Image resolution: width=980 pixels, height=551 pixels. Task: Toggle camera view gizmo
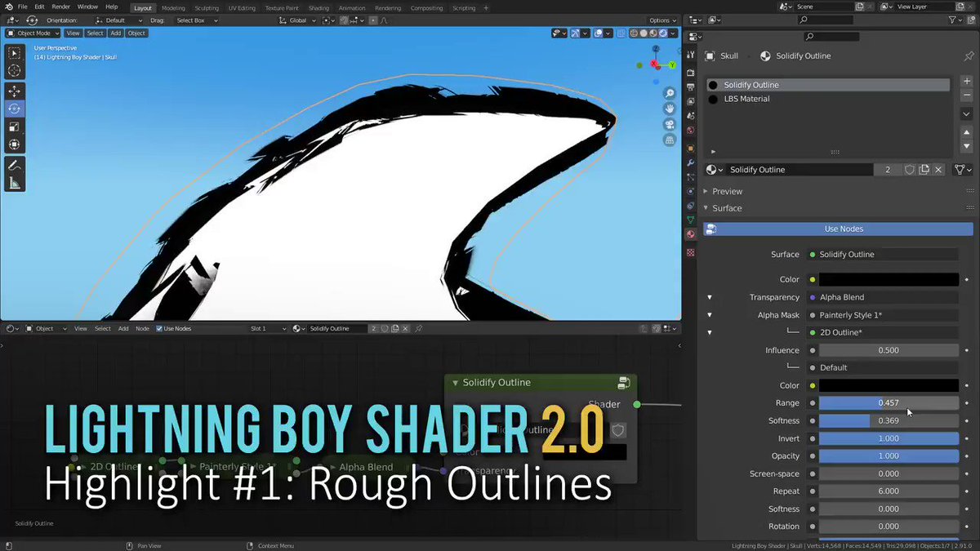(670, 124)
